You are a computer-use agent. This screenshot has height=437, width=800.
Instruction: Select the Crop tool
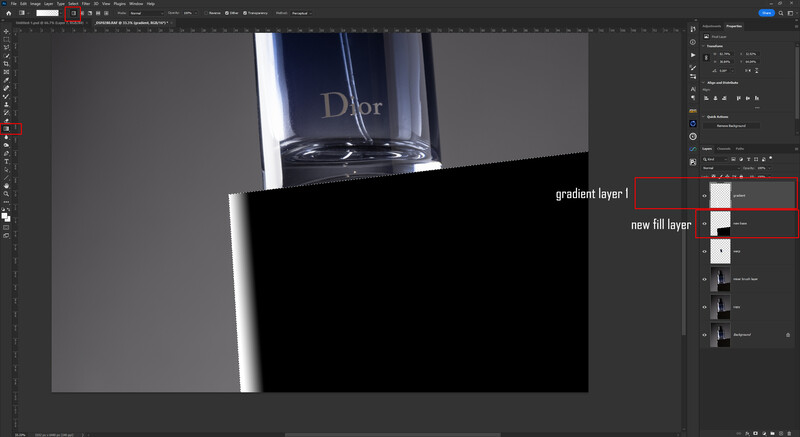tap(6, 64)
